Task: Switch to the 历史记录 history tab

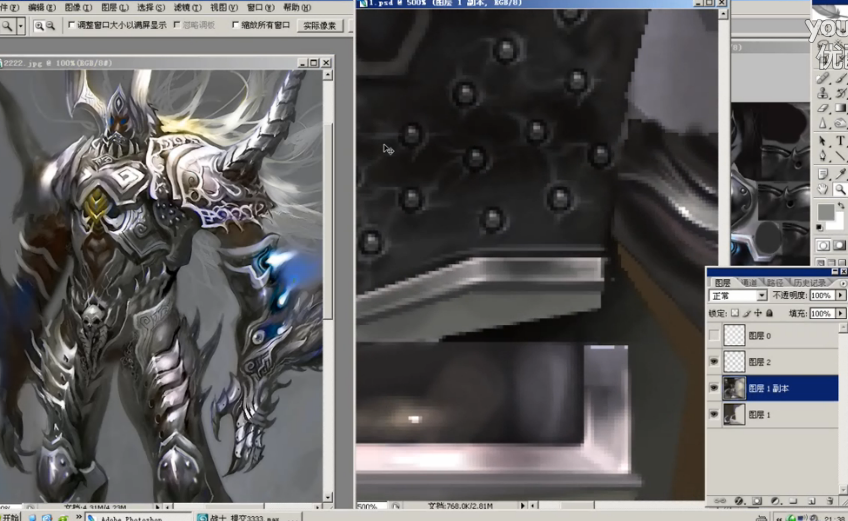Action: pyautogui.click(x=810, y=283)
